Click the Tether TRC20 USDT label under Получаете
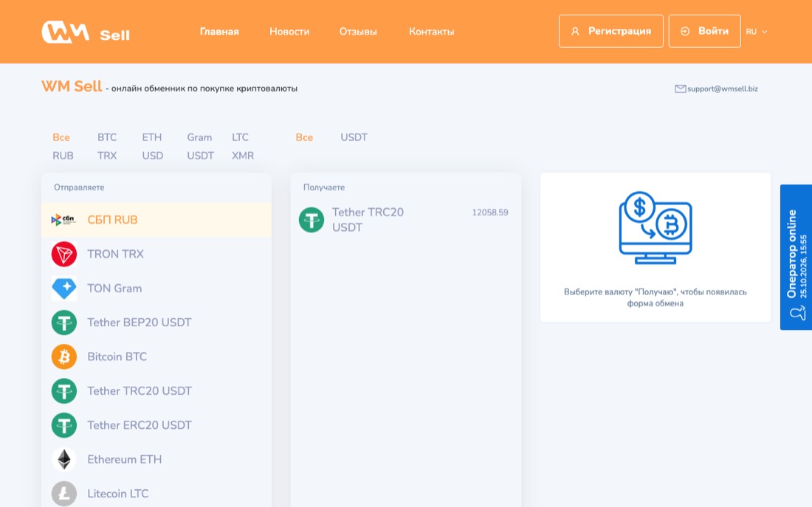Image resolution: width=812 pixels, height=507 pixels. [368, 220]
